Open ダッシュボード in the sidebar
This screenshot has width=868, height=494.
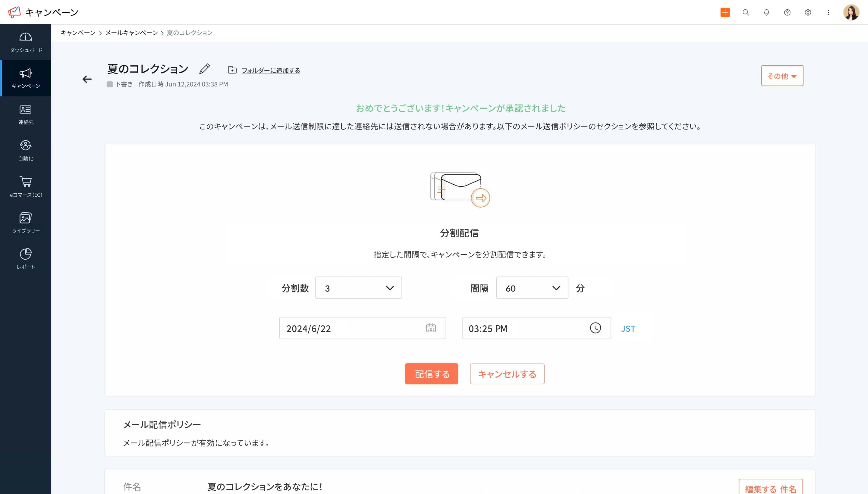[26, 42]
